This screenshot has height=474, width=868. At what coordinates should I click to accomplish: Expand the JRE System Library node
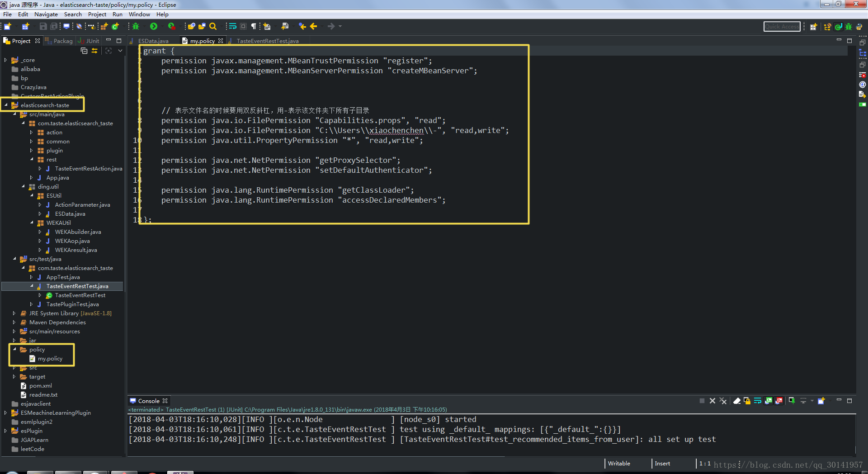point(14,313)
